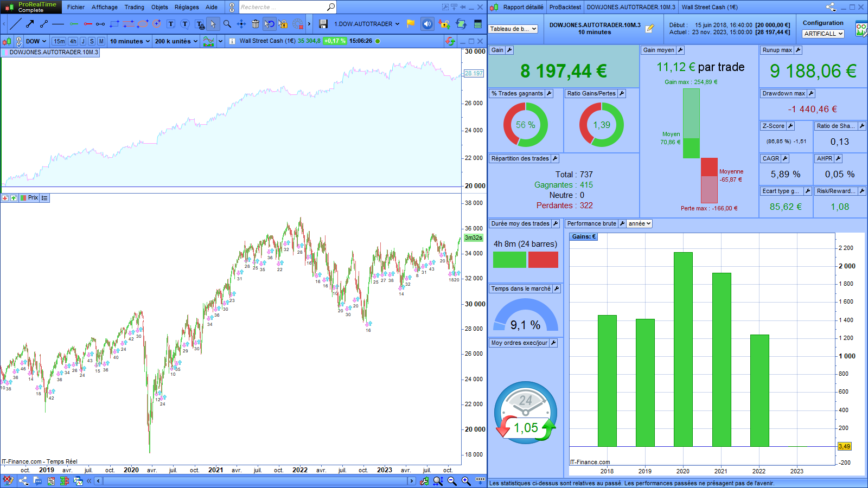This screenshot has height=488, width=868.
Task: Click the chain link icon beside the search field
Action: [x=232, y=7]
